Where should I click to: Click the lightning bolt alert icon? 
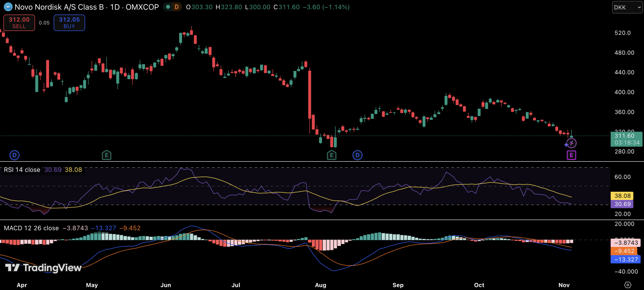coord(572,143)
